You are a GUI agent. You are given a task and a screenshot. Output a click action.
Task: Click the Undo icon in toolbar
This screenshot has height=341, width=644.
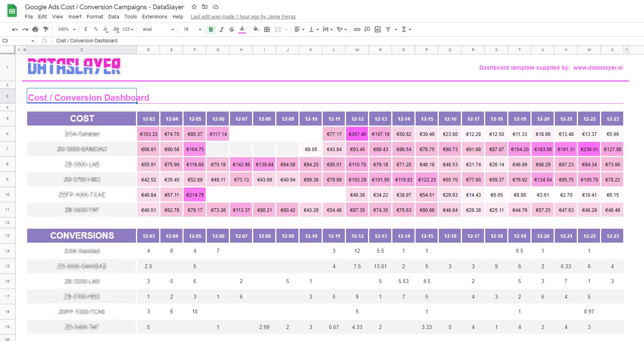[15, 30]
